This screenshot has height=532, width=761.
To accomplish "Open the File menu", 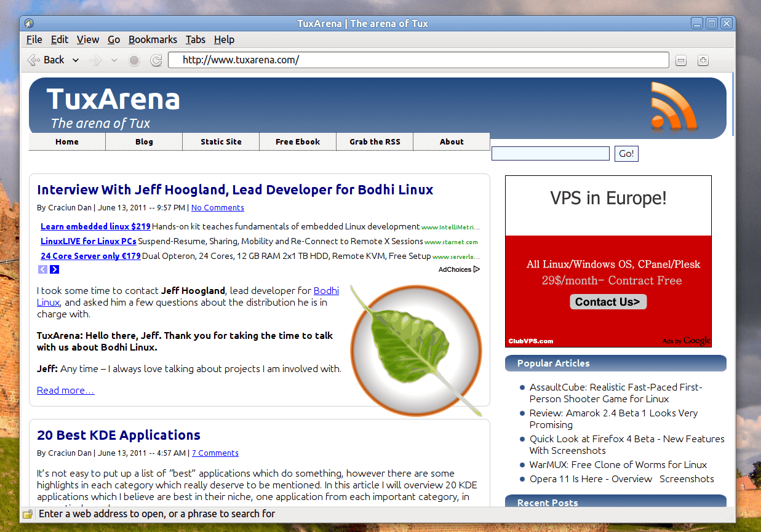I will click(34, 39).
